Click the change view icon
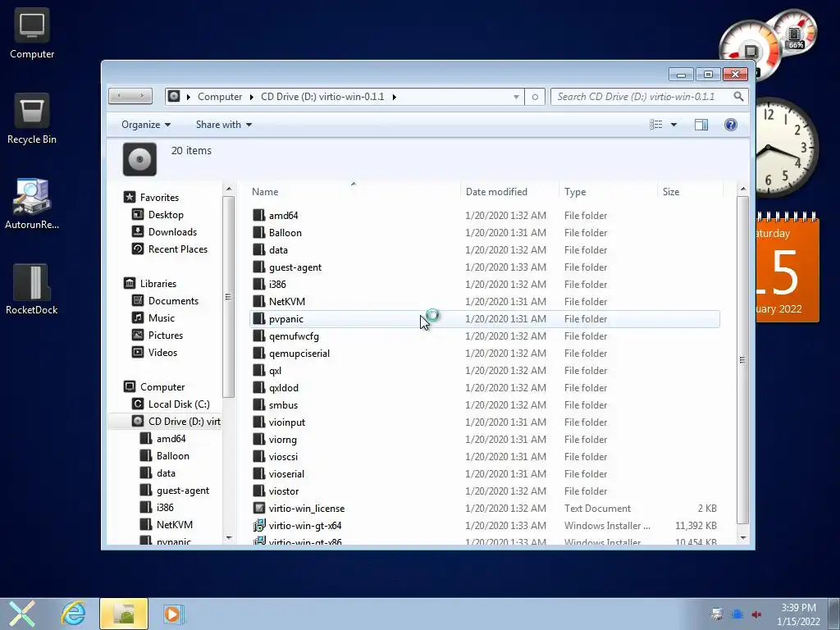Viewport: 840px width, 630px height. pyautogui.click(x=655, y=125)
